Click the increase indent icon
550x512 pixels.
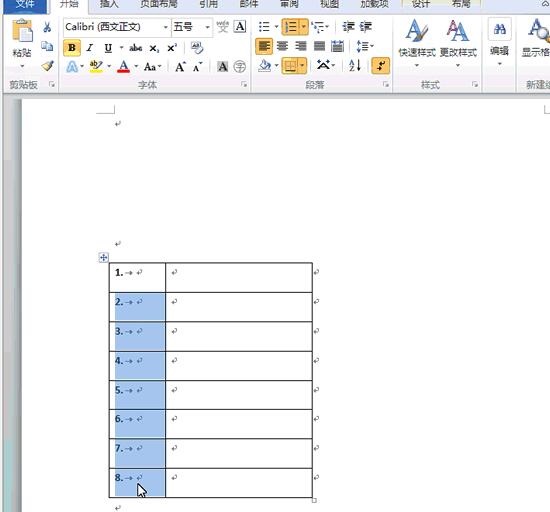(x=365, y=27)
